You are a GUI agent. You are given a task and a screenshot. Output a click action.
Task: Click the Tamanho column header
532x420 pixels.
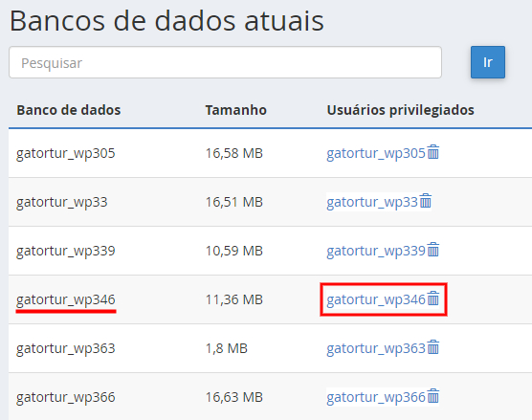click(235, 110)
